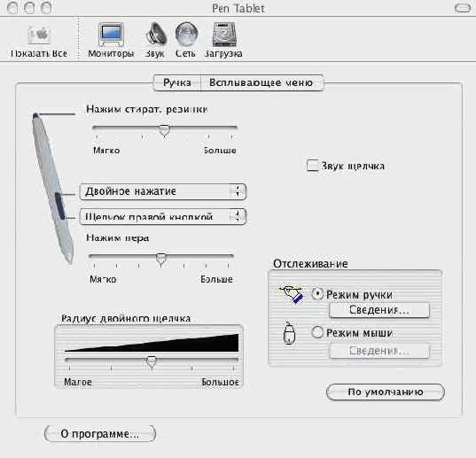Click the mouse mode icon
Viewport: 476px width, 458px height.
pyautogui.click(x=289, y=333)
